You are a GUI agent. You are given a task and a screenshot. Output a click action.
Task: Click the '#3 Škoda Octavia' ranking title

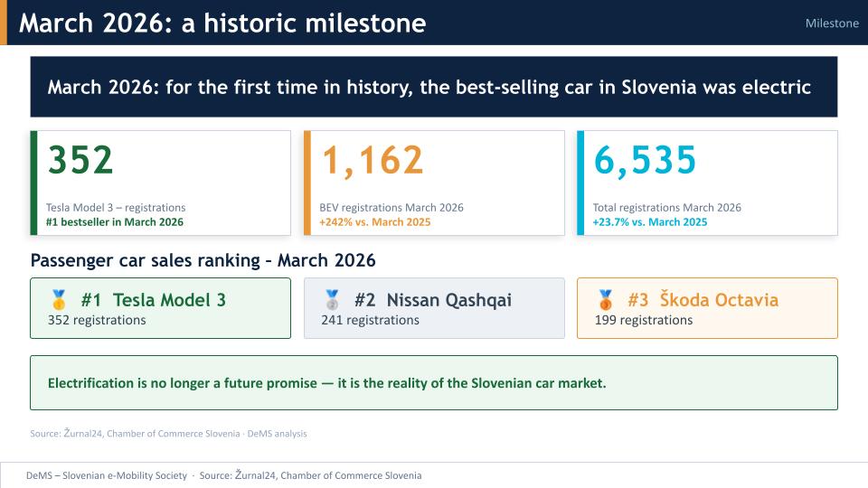click(x=703, y=299)
